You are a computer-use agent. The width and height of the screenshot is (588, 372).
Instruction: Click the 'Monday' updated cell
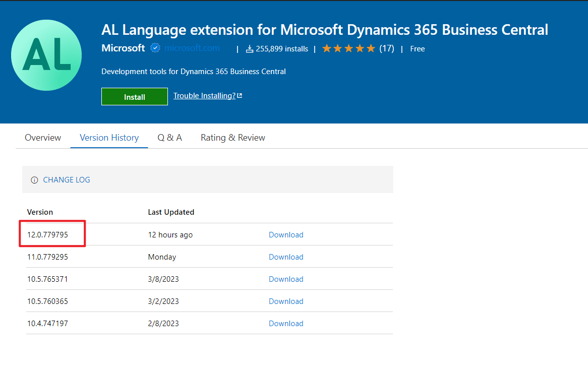(162, 257)
